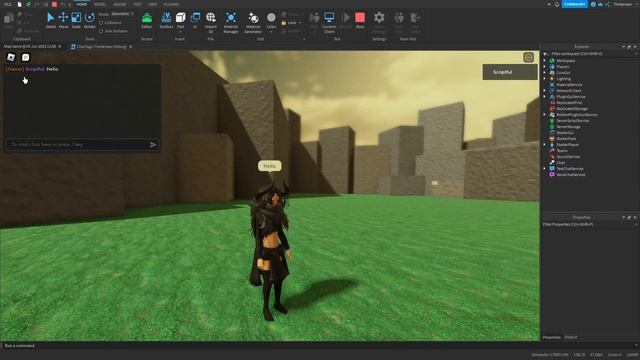Switch to the HOME ribbon tab
This screenshot has width=640, height=360.
pos(82,4)
